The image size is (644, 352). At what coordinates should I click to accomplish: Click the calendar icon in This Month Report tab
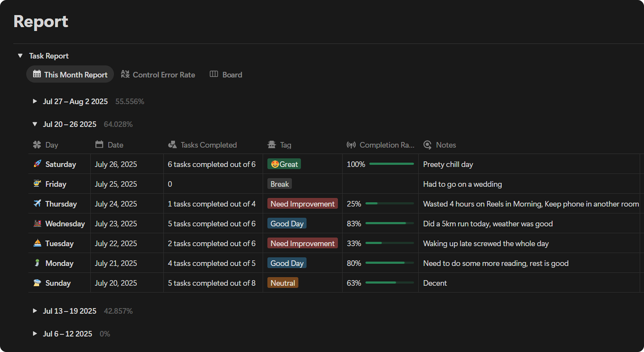[37, 74]
